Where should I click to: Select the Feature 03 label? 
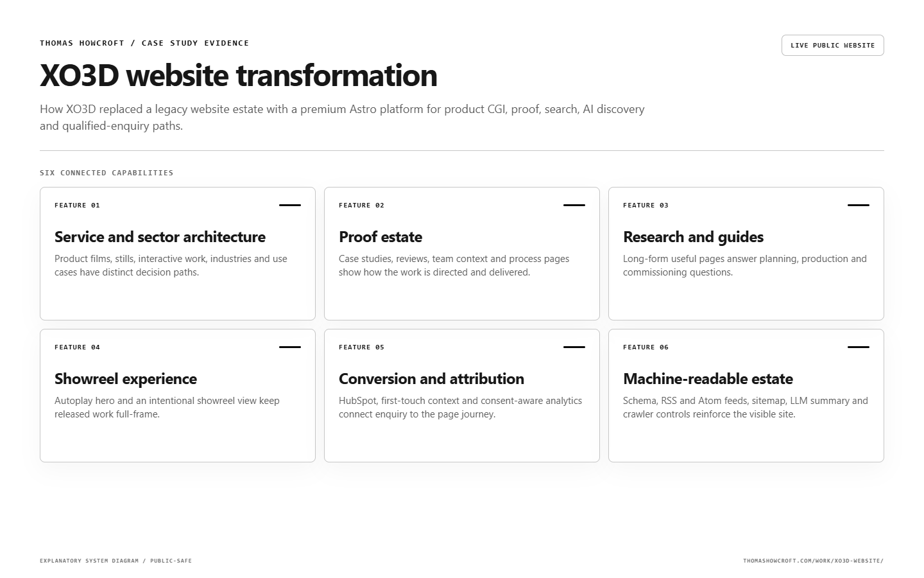point(646,206)
